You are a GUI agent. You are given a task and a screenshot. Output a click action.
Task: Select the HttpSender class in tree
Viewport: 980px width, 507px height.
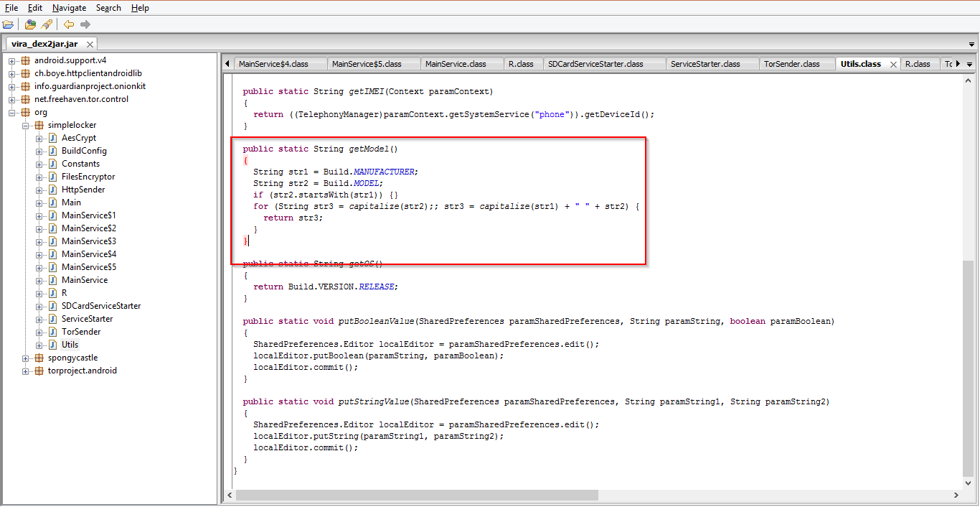(83, 190)
